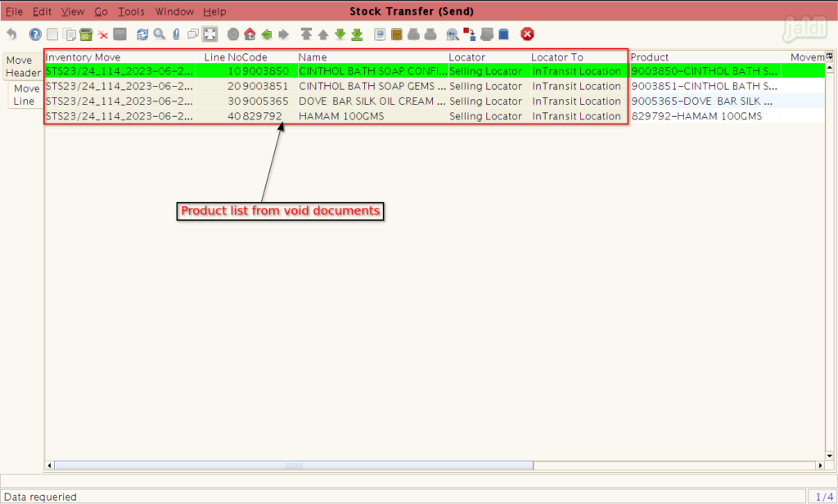Open the Window menu
This screenshot has width=838, height=504.
pos(174,11)
